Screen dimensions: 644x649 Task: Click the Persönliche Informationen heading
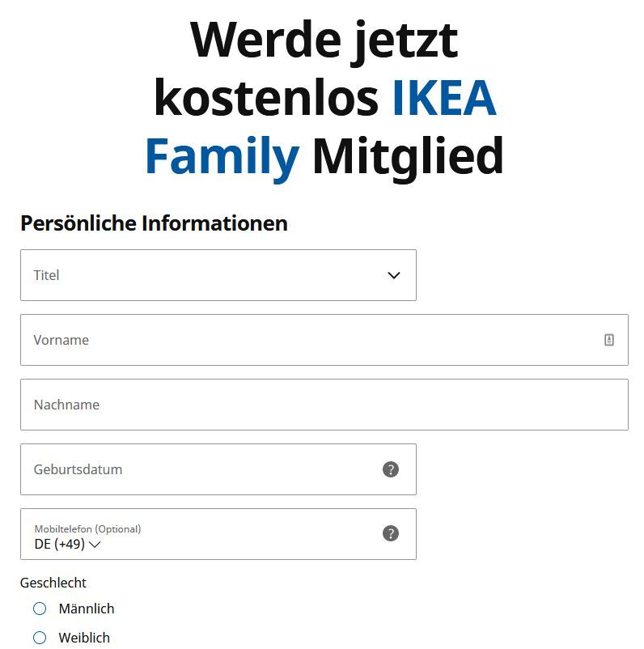pos(155,223)
